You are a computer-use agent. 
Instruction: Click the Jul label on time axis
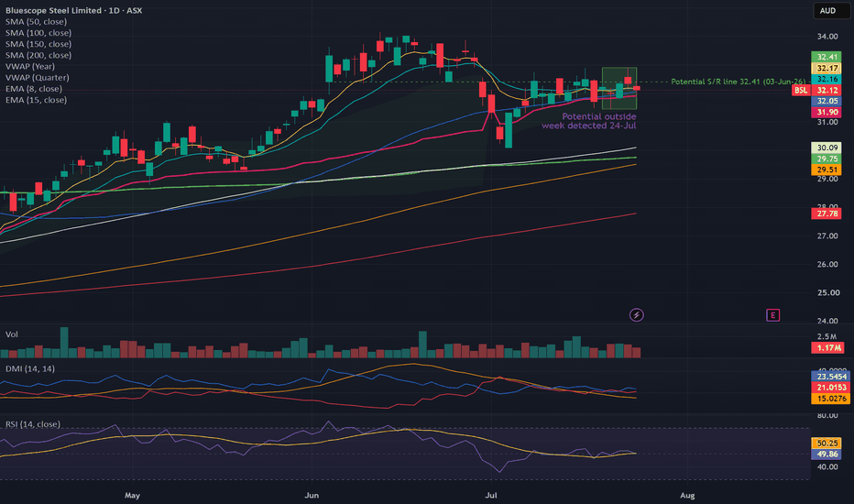491,495
